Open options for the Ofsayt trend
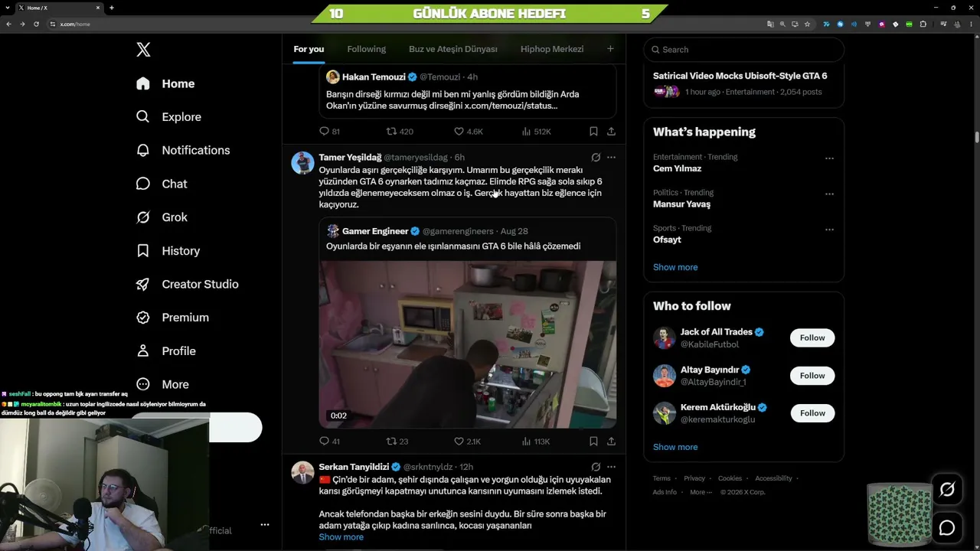Image resolution: width=980 pixels, height=551 pixels. [829, 230]
